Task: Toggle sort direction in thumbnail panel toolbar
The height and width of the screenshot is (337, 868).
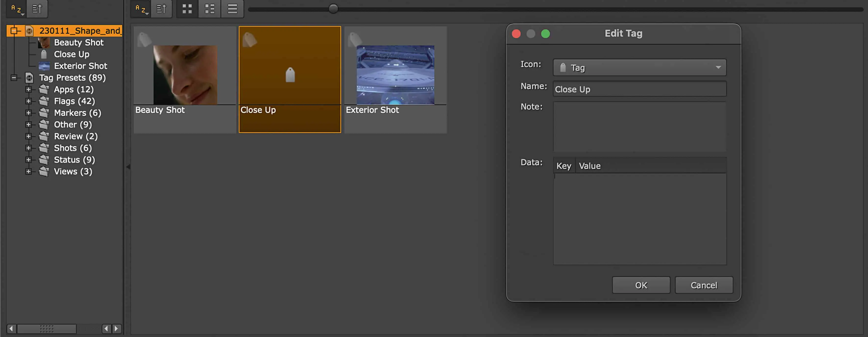Action: 161,9
